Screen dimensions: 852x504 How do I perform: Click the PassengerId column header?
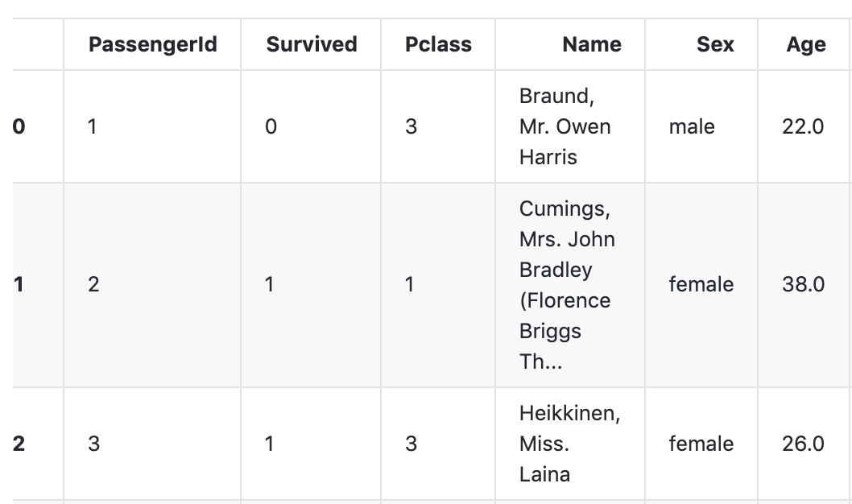pyautogui.click(x=153, y=44)
